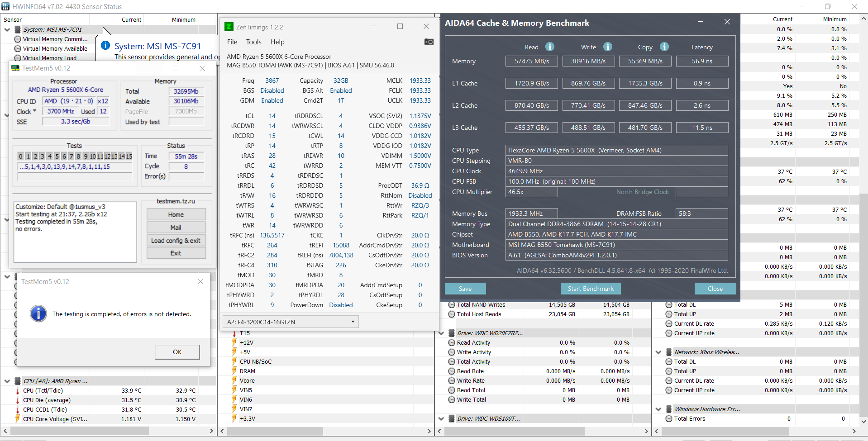
Task: Click the CPU Clock value 4649.9 MHz
Action: coord(616,171)
